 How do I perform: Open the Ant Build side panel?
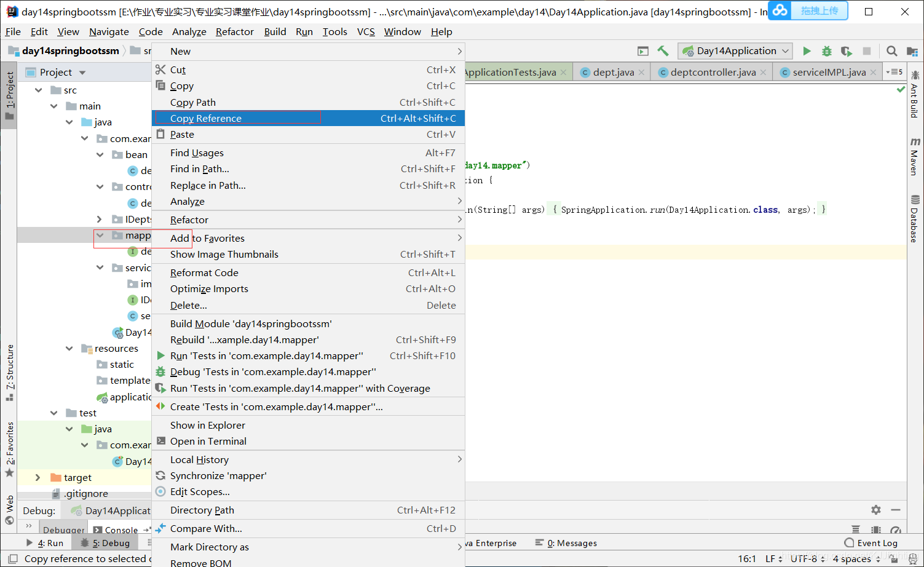coord(915,94)
